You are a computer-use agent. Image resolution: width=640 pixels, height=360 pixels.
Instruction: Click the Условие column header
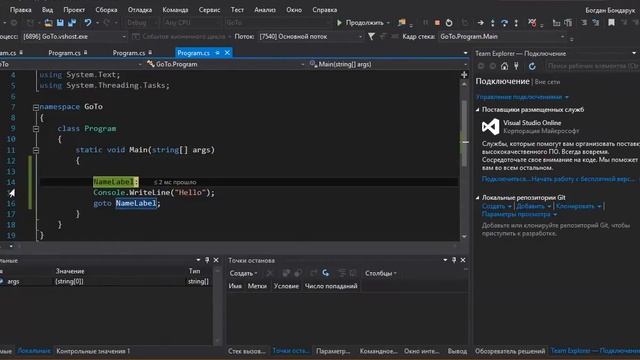(x=286, y=286)
